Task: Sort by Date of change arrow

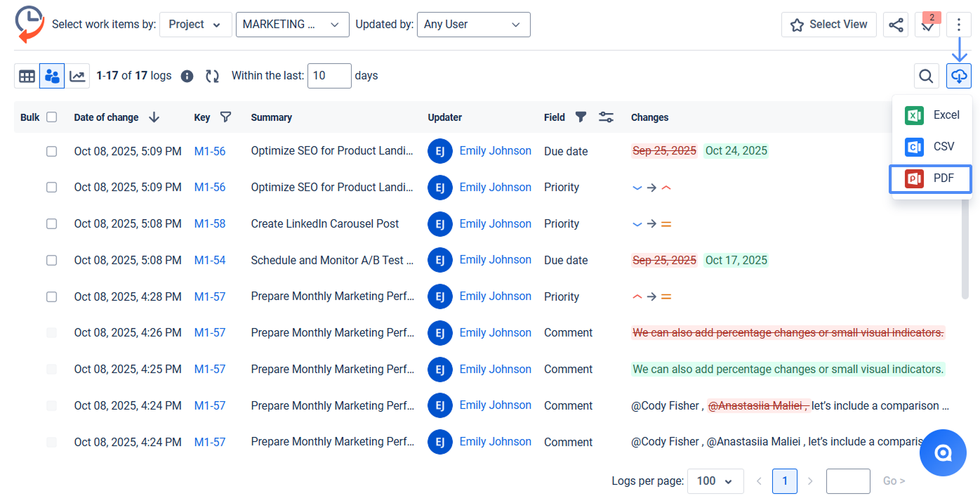Action: coord(154,117)
